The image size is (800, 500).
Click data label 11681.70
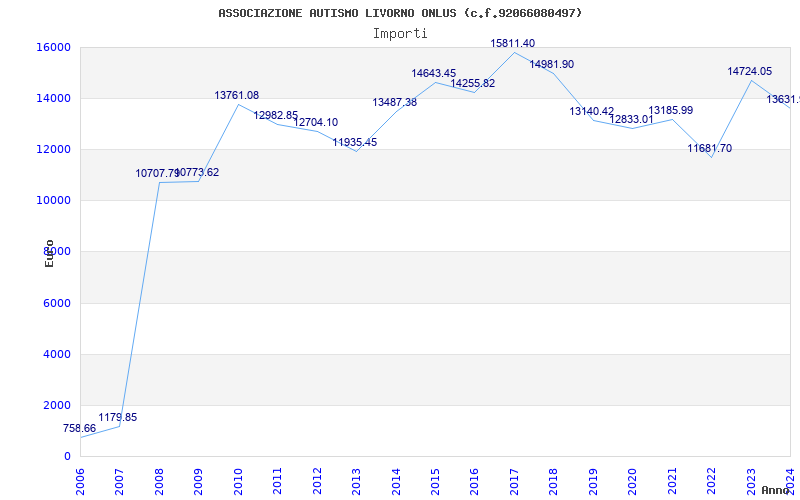[x=710, y=148]
